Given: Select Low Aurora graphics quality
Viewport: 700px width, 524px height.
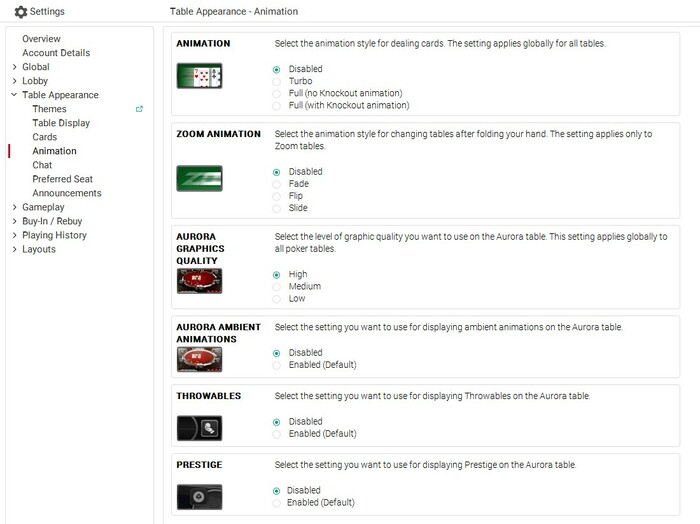Looking at the screenshot, I should point(277,299).
